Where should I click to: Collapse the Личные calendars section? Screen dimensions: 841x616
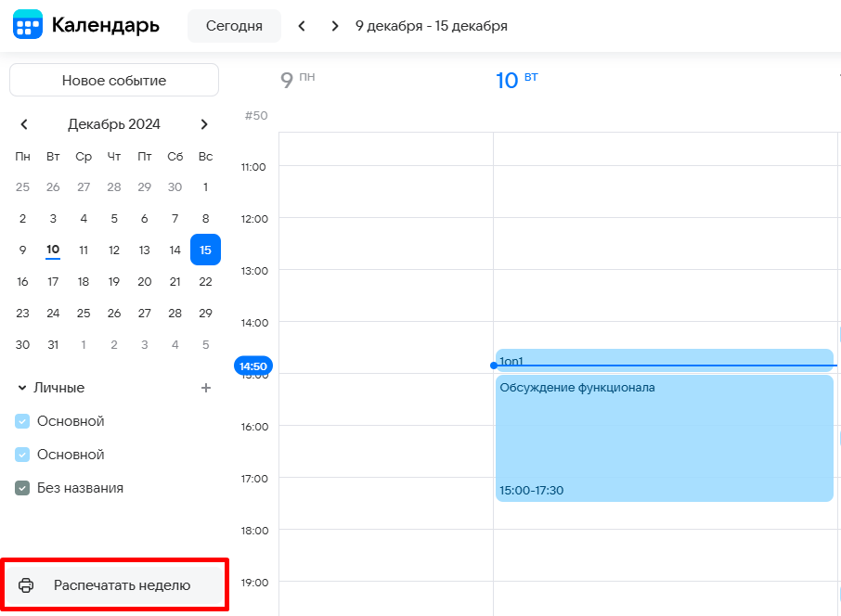(22, 388)
